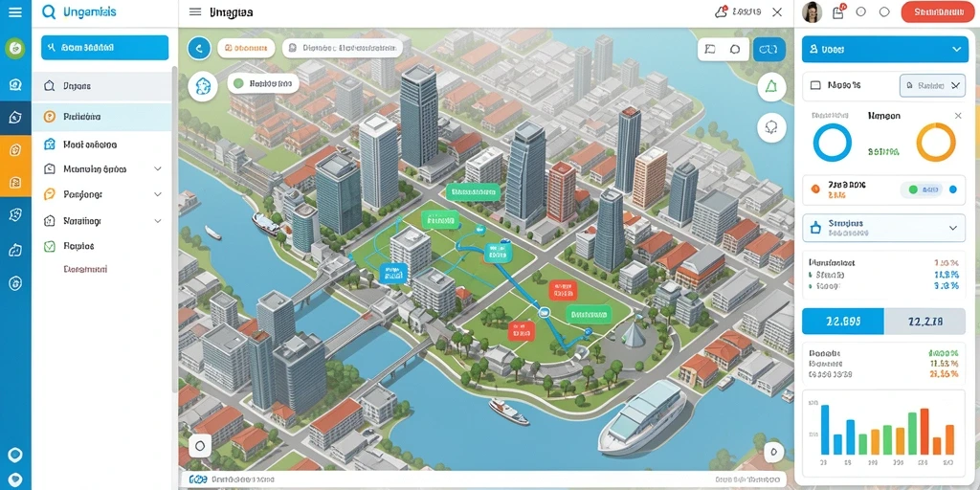Select the blue radio dot beside the toggle
This screenshot has width=980, height=490.
tap(952, 189)
